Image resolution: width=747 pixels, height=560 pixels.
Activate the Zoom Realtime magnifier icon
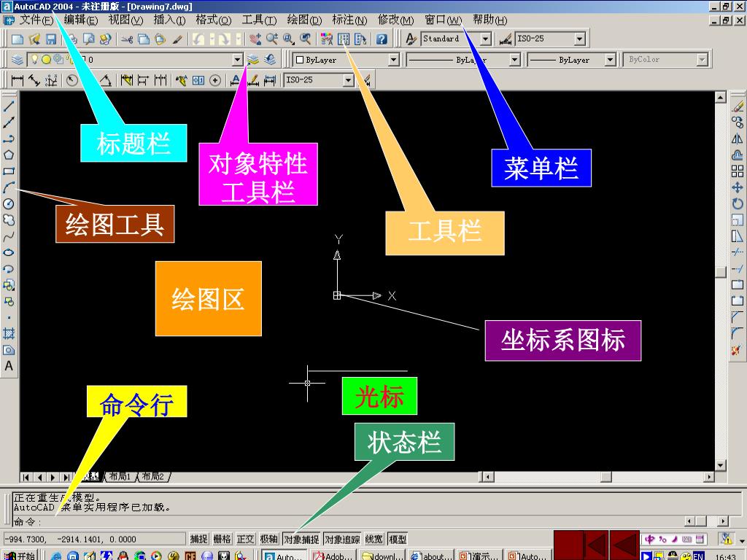(x=272, y=39)
